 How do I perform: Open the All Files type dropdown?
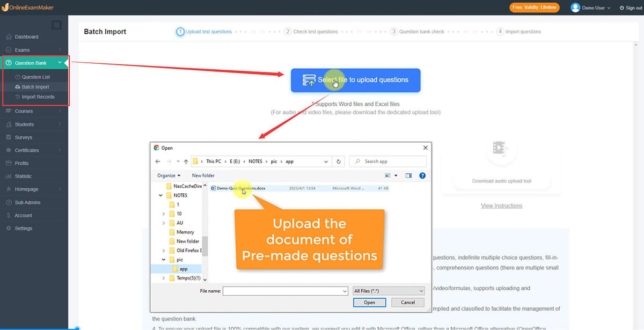tap(389, 291)
